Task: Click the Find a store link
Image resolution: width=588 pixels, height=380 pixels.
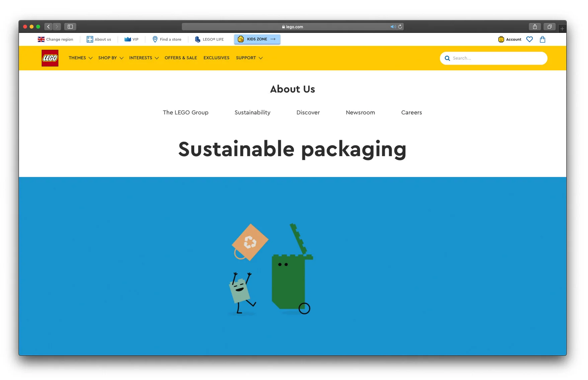Action: (171, 39)
